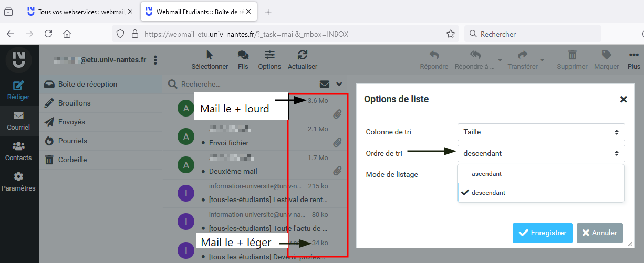Open the Colonne de tri dropdown
This screenshot has width=644, height=263.
(541, 132)
